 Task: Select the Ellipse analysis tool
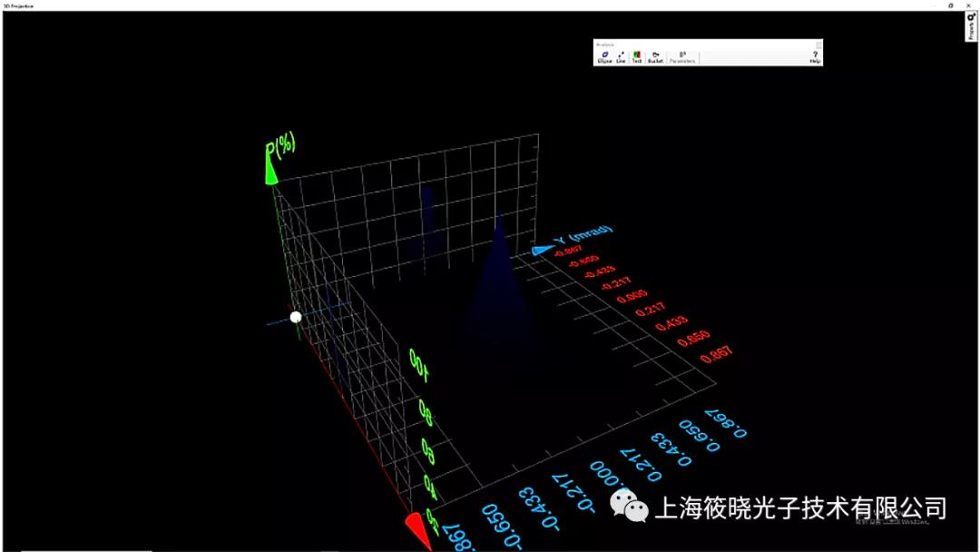(x=604, y=55)
